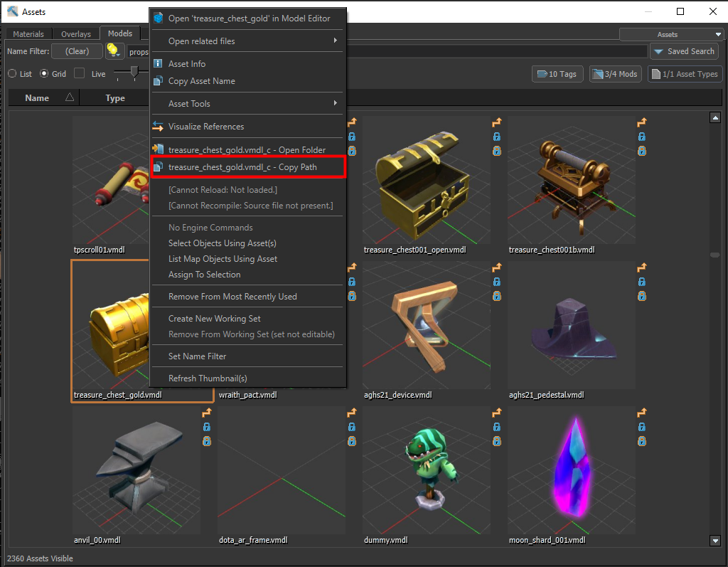Choose Refresh Thumbnail(s) menu entry
The image size is (728, 567).
pos(247,378)
